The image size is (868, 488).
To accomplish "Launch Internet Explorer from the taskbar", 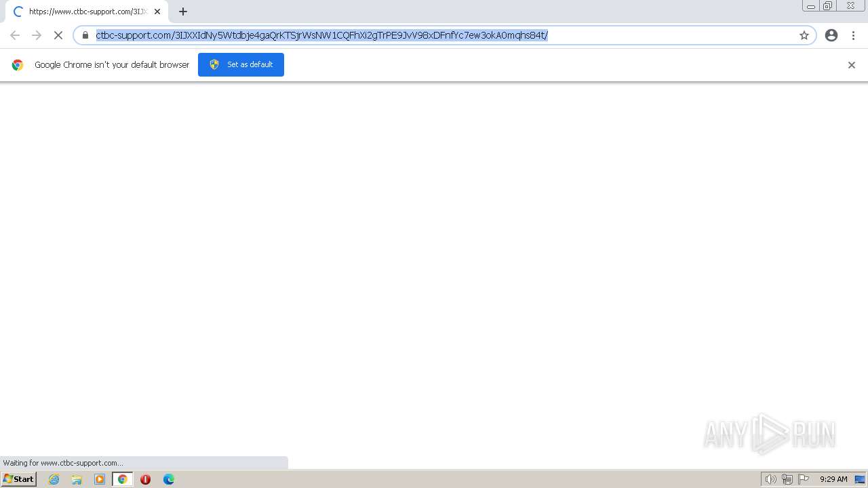I will click(x=54, y=479).
